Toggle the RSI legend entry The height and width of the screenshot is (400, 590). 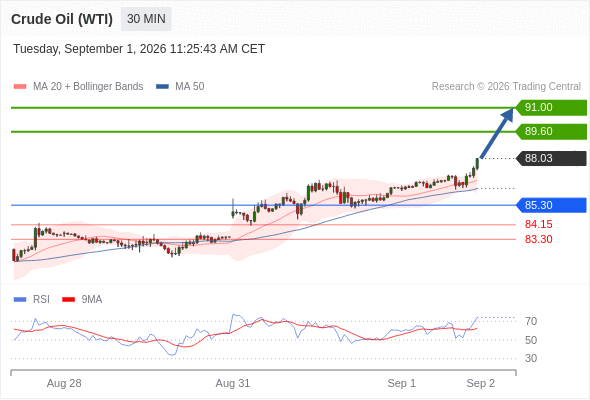tap(32, 300)
